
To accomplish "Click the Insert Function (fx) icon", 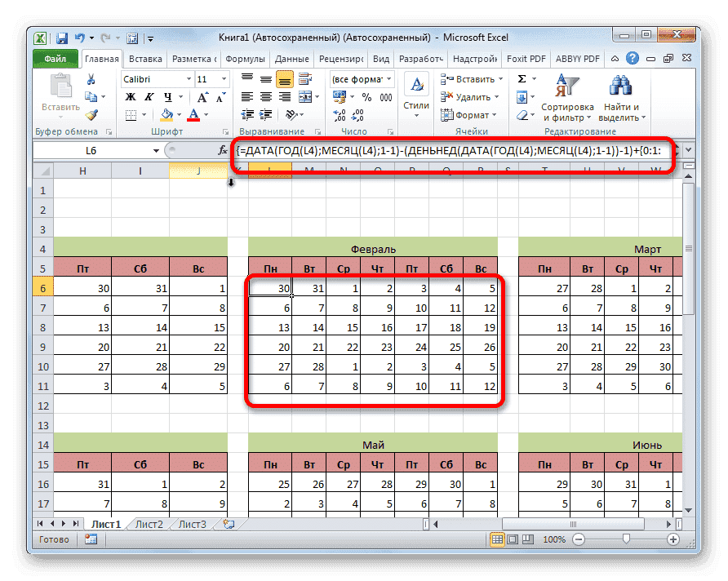I will pos(224,150).
